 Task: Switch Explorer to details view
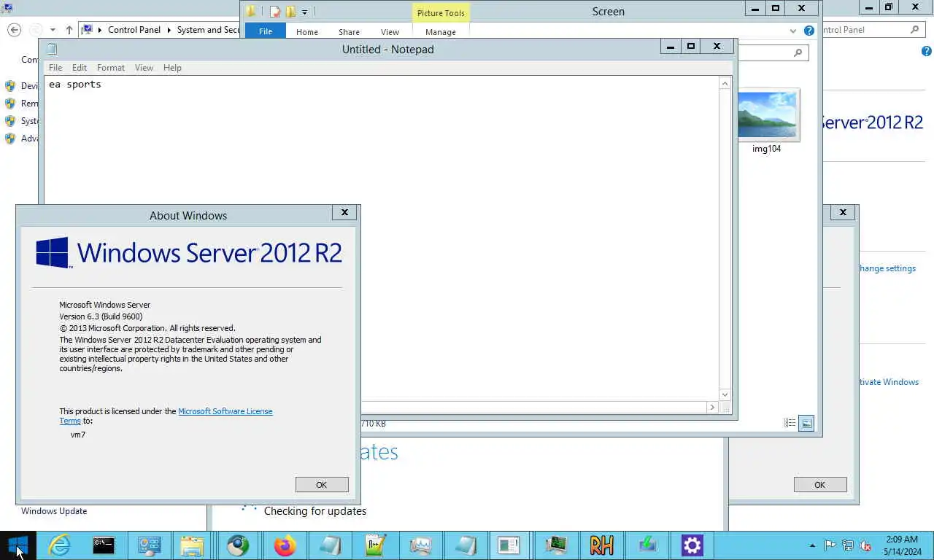(x=790, y=423)
